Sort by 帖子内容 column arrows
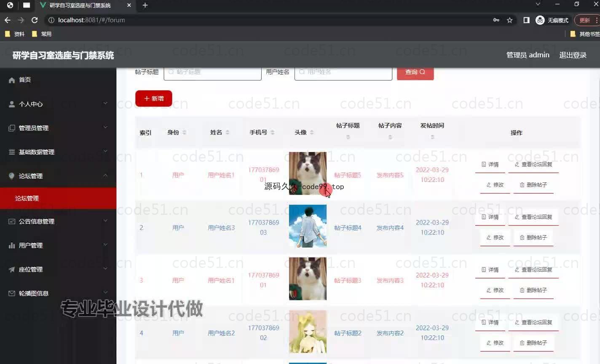The width and height of the screenshot is (600, 364). click(390, 137)
